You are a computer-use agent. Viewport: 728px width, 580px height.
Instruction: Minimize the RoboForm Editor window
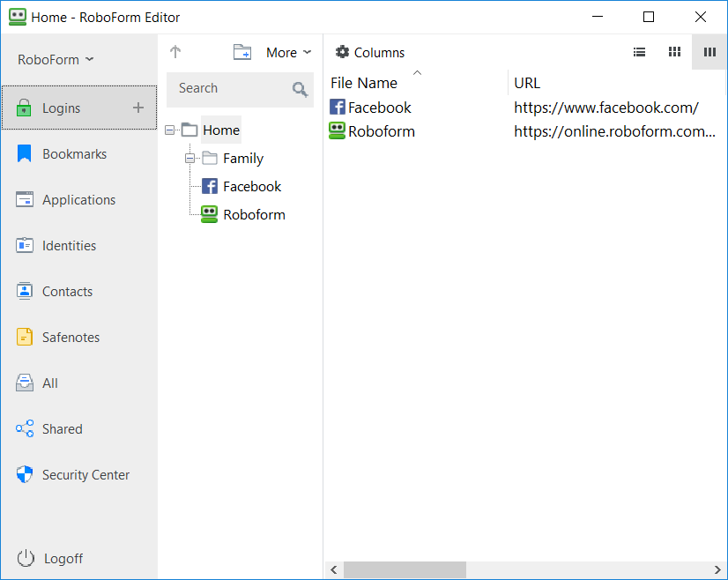coord(598,17)
